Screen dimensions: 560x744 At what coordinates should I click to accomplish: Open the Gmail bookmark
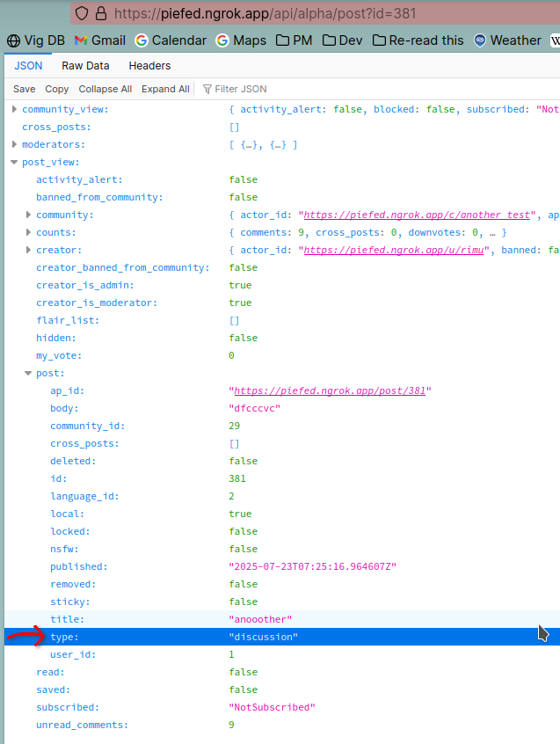[100, 40]
